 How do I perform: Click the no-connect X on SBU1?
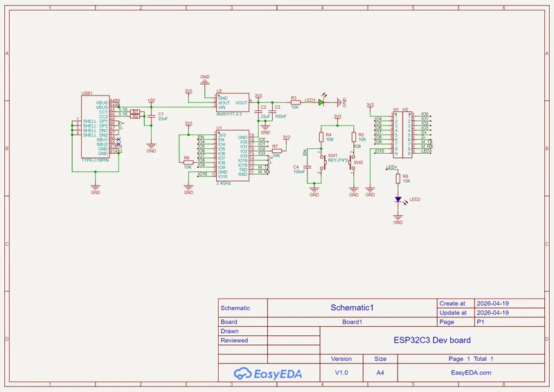(118, 140)
